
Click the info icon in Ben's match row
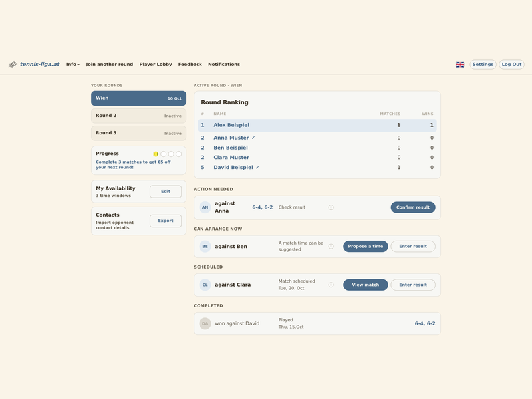[331, 246]
